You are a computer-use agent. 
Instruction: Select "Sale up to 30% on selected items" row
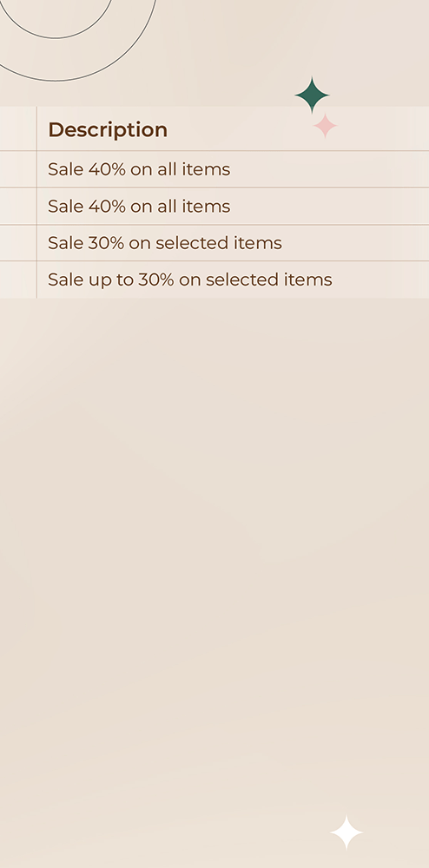tap(233, 279)
